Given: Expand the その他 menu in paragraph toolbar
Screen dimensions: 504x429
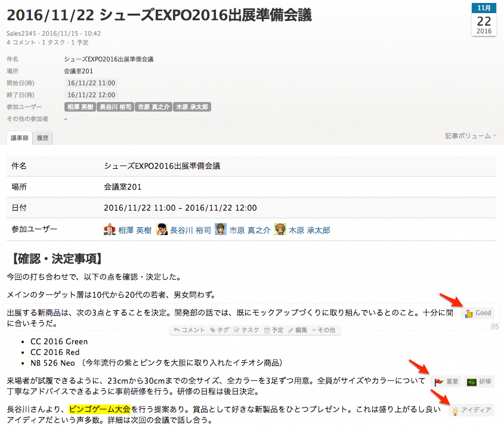Looking at the screenshot, I should pos(324,331).
